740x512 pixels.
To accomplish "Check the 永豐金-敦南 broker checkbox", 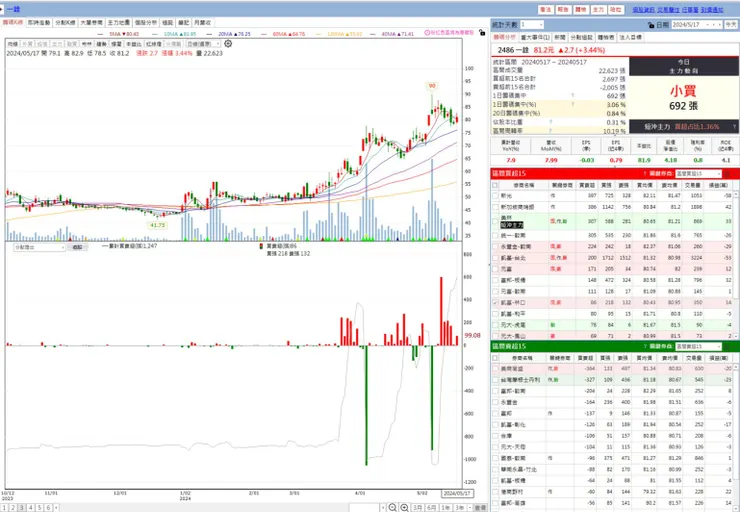I will click(x=495, y=246).
